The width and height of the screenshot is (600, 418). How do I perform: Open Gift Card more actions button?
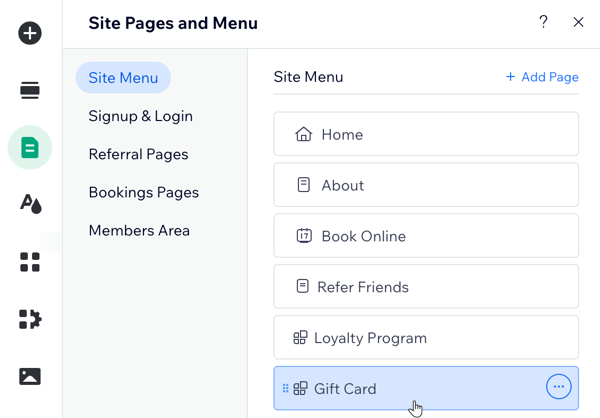coord(559,387)
